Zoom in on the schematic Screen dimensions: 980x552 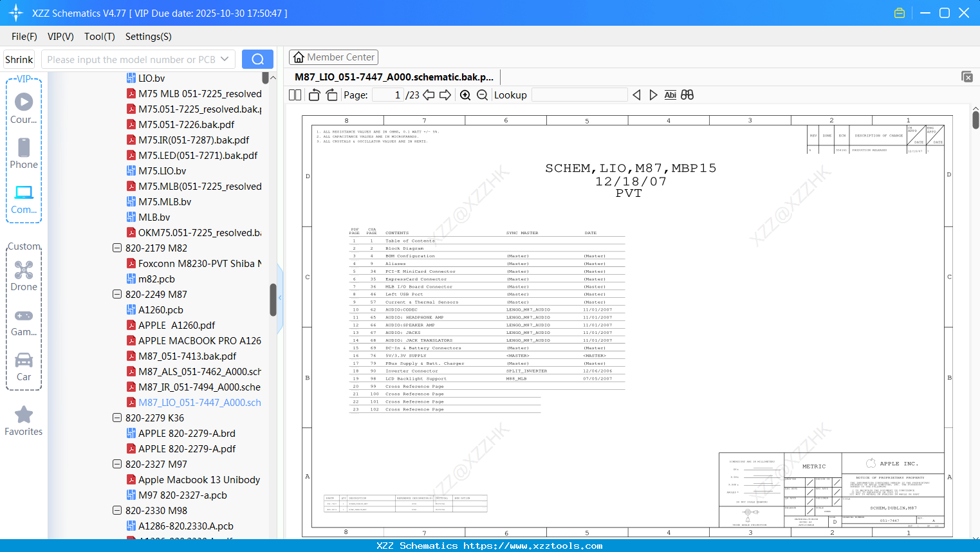[x=465, y=95]
